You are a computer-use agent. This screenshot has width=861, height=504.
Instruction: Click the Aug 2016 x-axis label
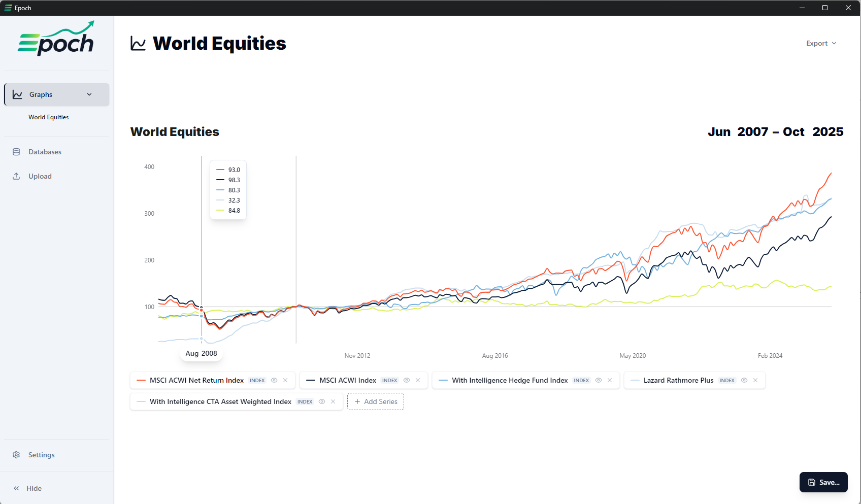[495, 356]
